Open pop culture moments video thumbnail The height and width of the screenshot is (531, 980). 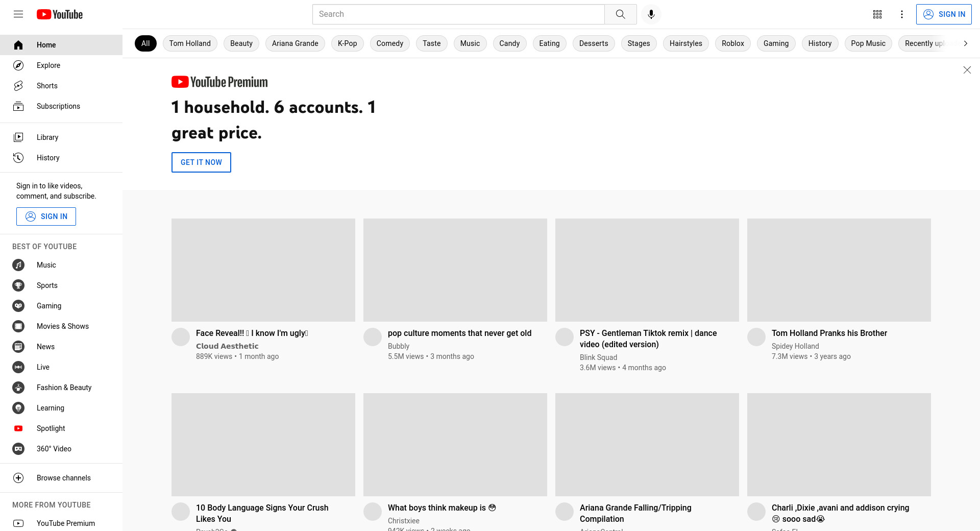[x=455, y=270]
